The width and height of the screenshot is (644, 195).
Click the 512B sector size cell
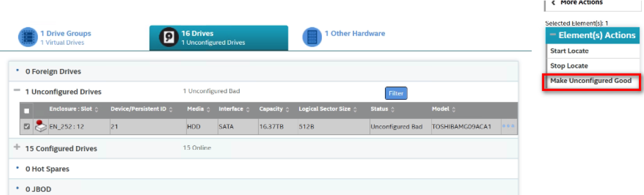305,127
